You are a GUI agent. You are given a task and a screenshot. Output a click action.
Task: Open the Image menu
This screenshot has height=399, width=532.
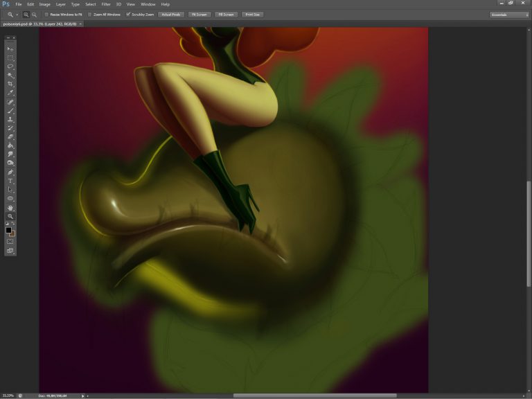pyautogui.click(x=44, y=4)
